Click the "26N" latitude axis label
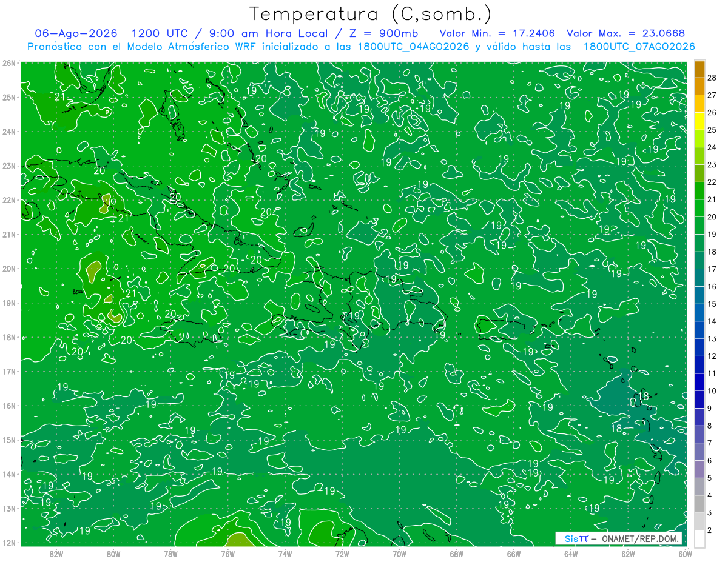The width and height of the screenshot is (728, 562). tap(8, 63)
